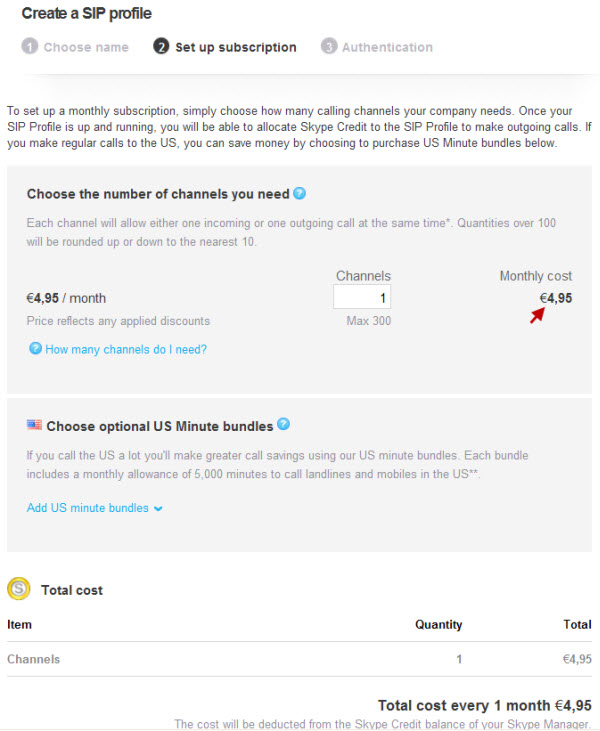This screenshot has width=600, height=731.
Task: Click help icon beside US Minute bundles heading
Action: [x=283, y=424]
